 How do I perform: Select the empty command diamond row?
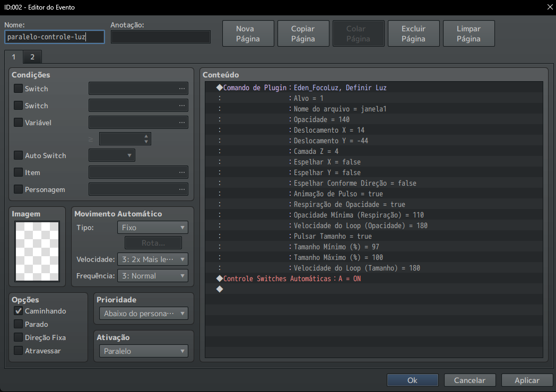click(373, 289)
